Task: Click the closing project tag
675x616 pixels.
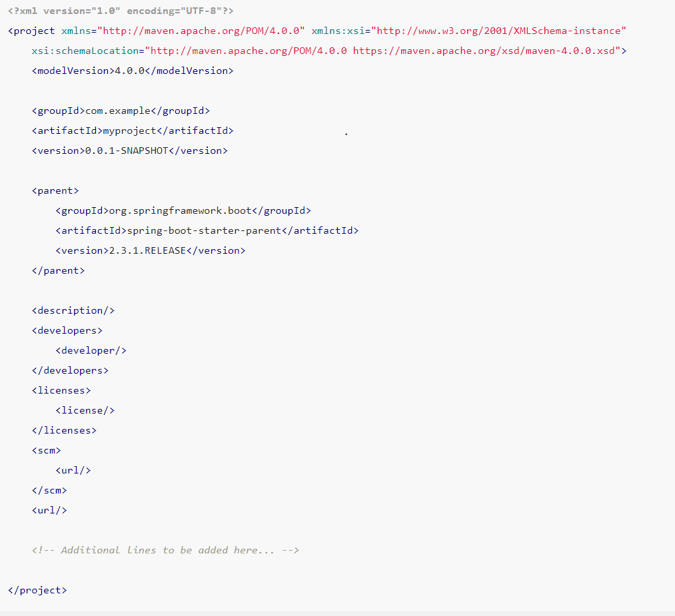Action: pyautogui.click(x=37, y=590)
